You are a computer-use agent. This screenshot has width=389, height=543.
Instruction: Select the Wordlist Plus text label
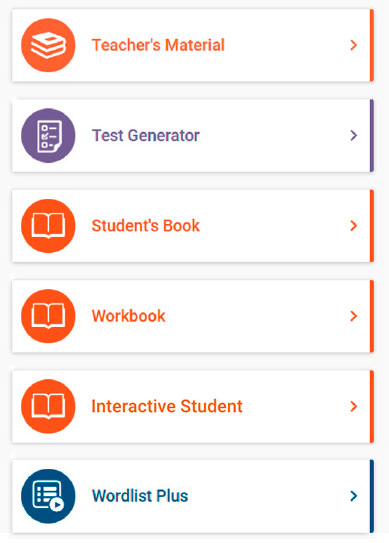(140, 496)
